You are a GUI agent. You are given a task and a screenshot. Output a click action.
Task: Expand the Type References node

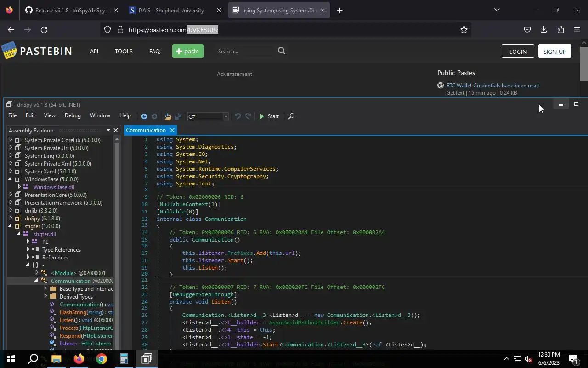[x=28, y=249]
